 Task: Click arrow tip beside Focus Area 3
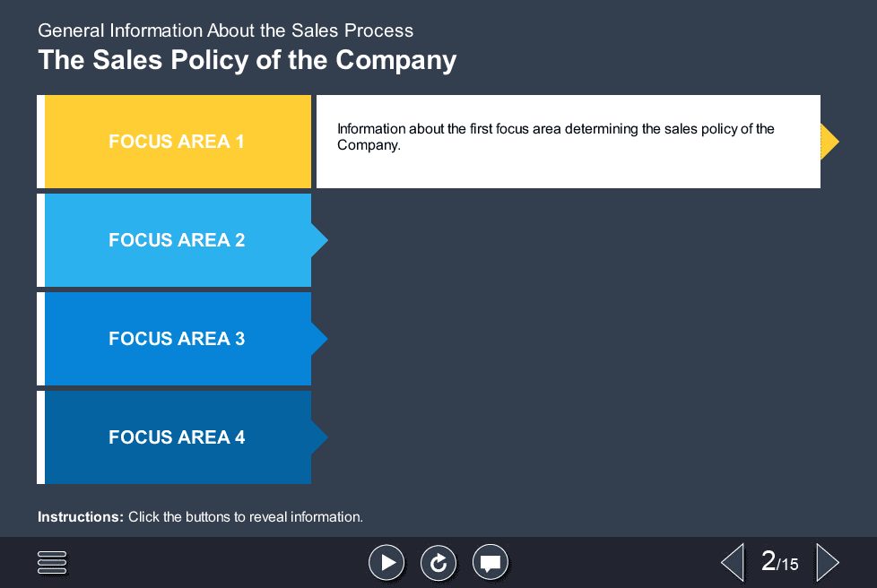pyautogui.click(x=318, y=339)
